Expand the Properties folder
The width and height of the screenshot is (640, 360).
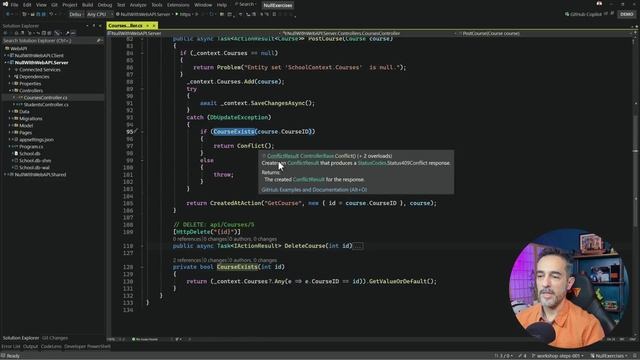pyautogui.click(x=10, y=84)
